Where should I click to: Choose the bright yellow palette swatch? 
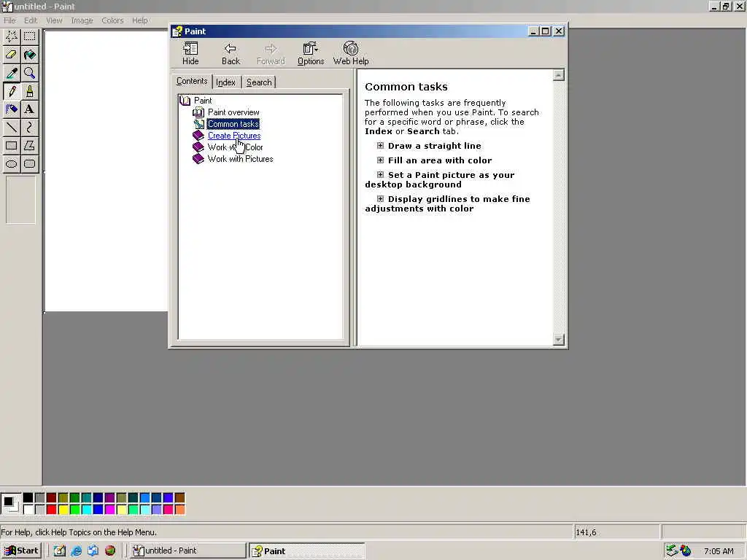[63, 510]
